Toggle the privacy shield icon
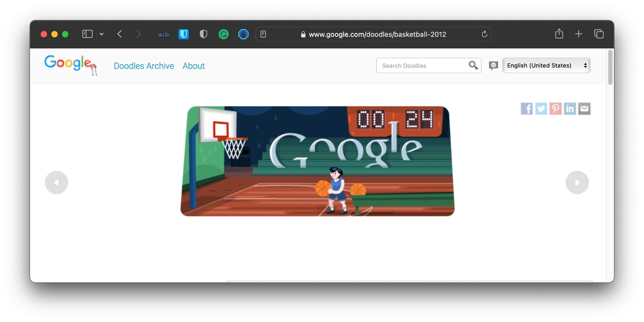 point(204,34)
